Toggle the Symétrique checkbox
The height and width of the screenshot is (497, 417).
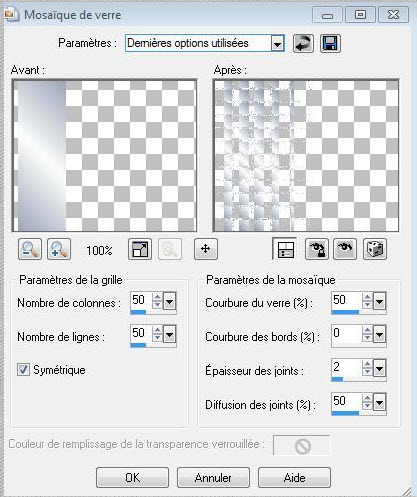click(x=23, y=370)
